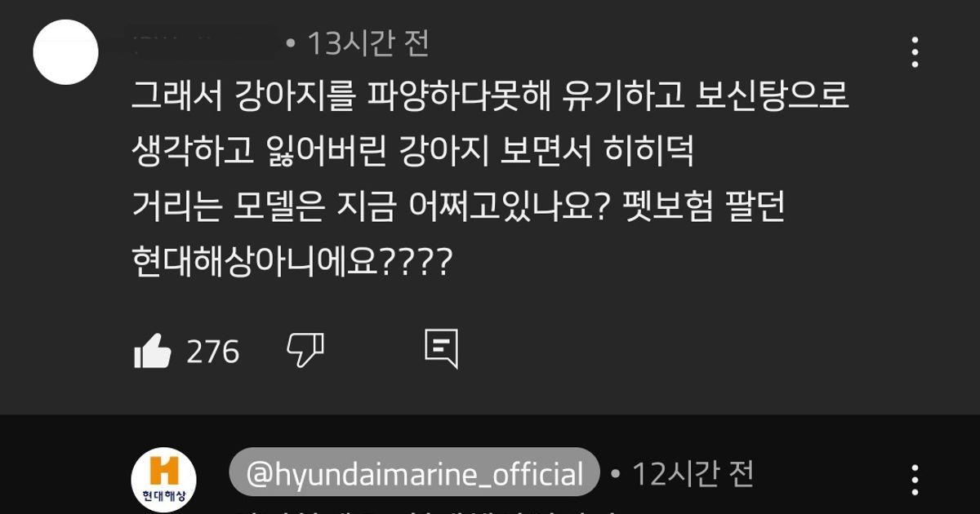Screen dimensions: 980x514
Task: Open three-dot menu for hyundaimarine_official reply
Action: tap(915, 481)
